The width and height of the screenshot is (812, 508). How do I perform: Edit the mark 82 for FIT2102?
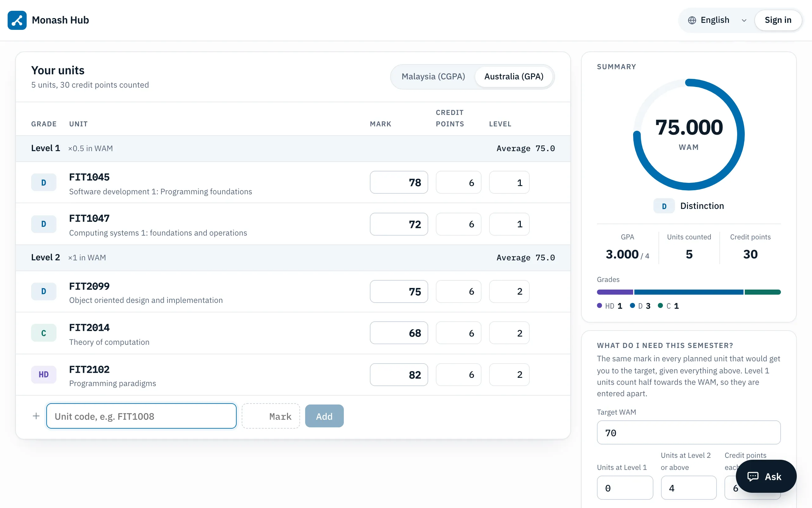[399, 375]
